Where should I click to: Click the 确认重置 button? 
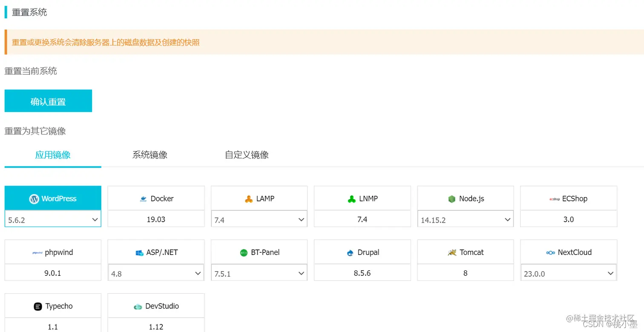click(48, 101)
